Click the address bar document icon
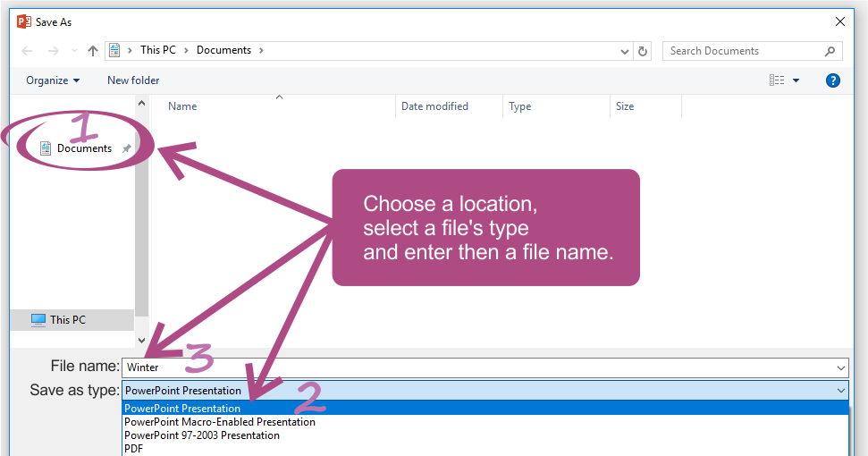This screenshot has height=456, width=868. 114,50
